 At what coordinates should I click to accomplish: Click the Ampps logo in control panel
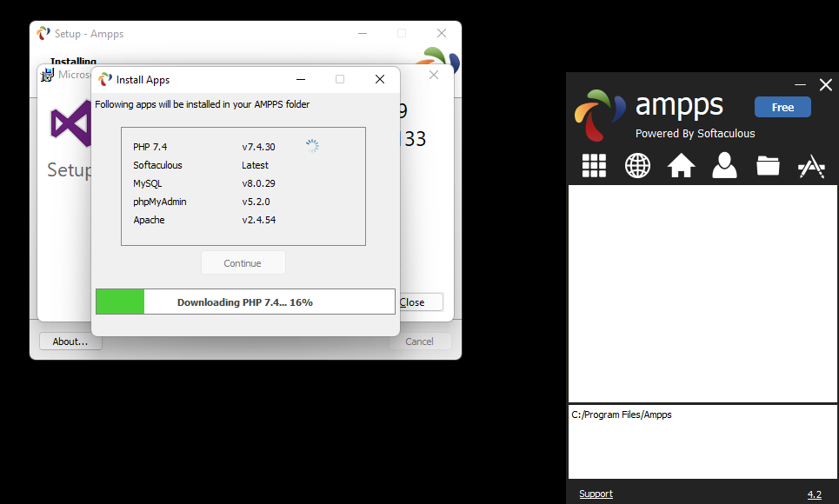599,115
